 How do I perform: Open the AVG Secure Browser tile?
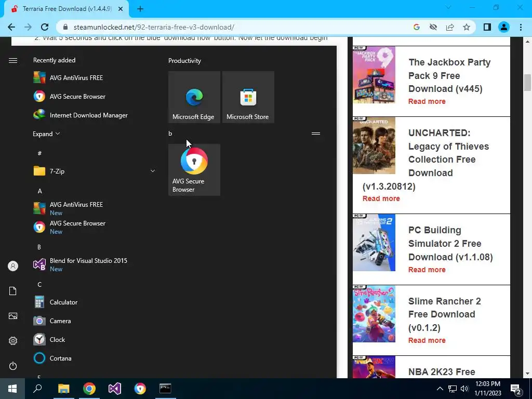194,170
